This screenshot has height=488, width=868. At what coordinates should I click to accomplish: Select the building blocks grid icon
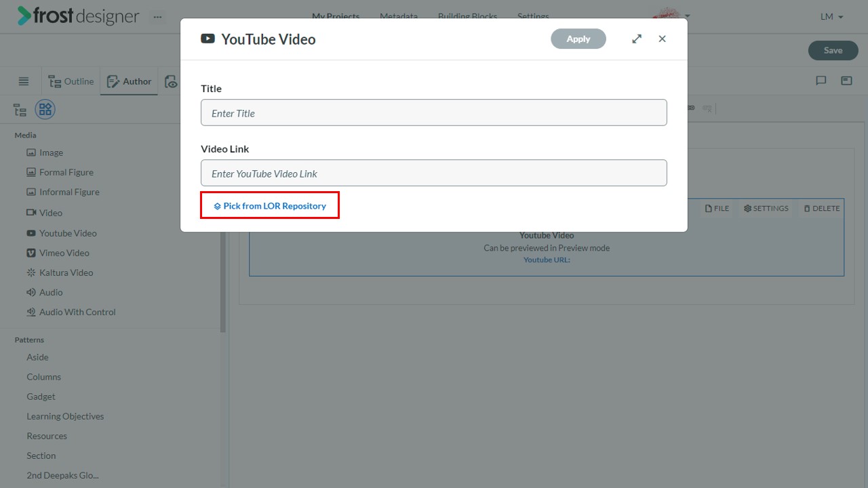(45, 109)
